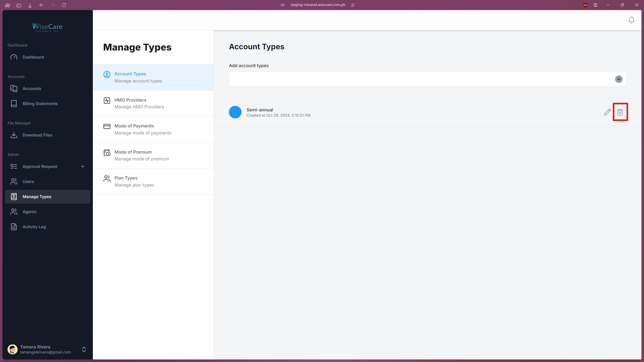644x362 pixels.
Task: Click the blue Semi-annual avatar circle
Action: [x=235, y=112]
